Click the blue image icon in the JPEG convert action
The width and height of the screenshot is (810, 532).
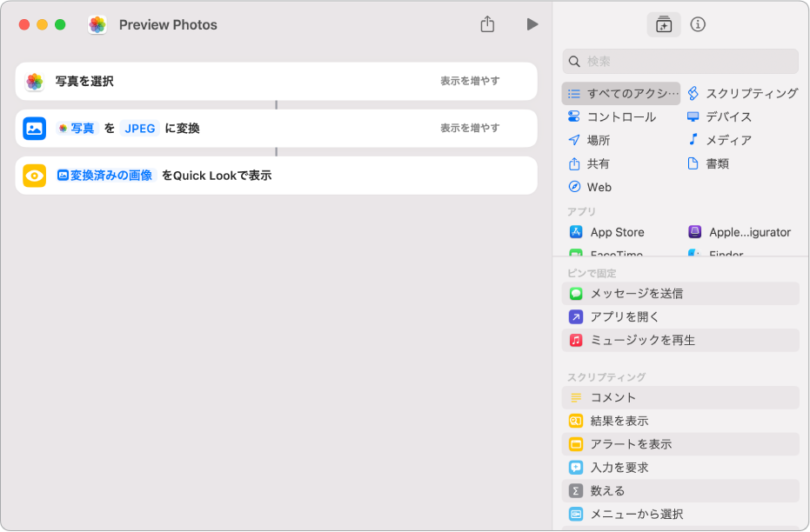click(x=35, y=128)
